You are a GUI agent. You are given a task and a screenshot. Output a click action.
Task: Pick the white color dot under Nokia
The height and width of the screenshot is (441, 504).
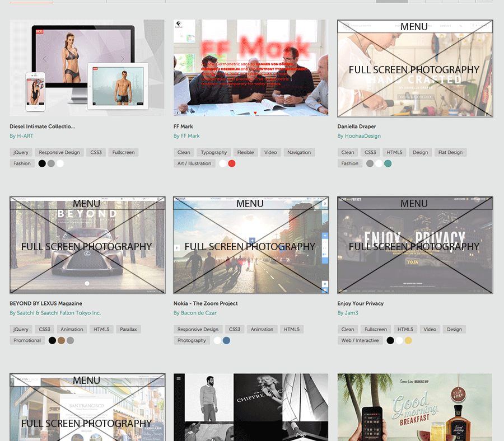click(x=217, y=340)
